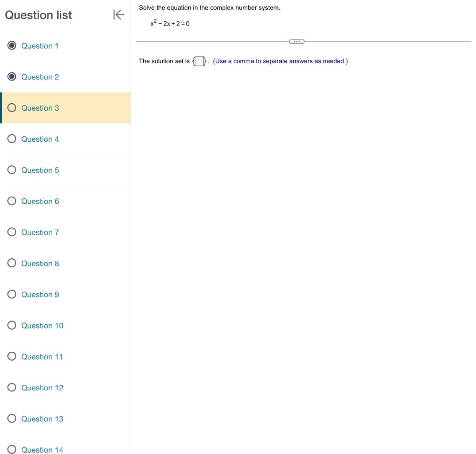Jump to Question 5
This screenshot has height=454, width=476.
click(x=40, y=170)
